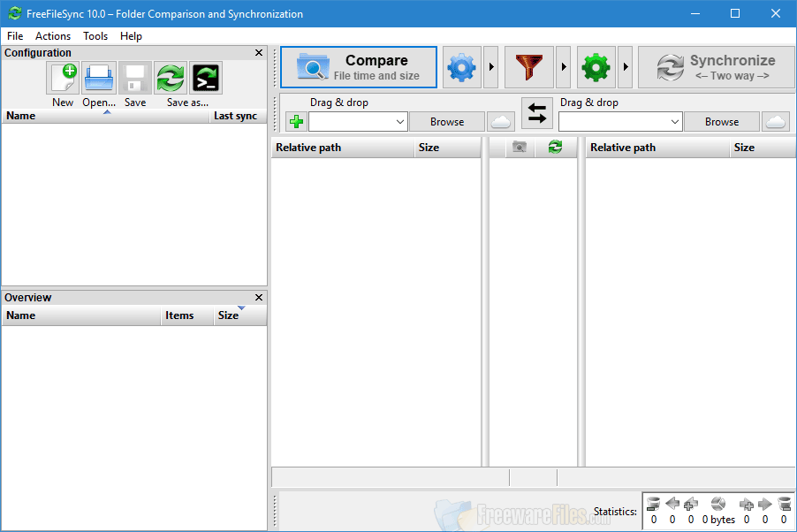Swap left and right folder sides
The image size is (797, 532).
coord(537,114)
